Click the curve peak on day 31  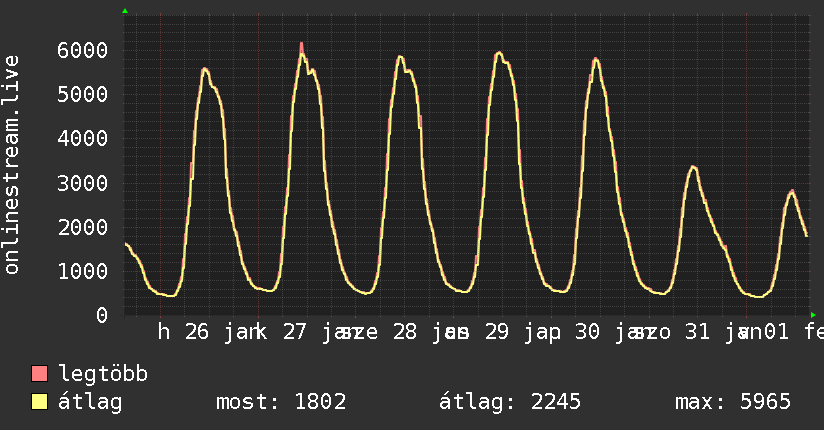pyautogui.click(x=694, y=168)
